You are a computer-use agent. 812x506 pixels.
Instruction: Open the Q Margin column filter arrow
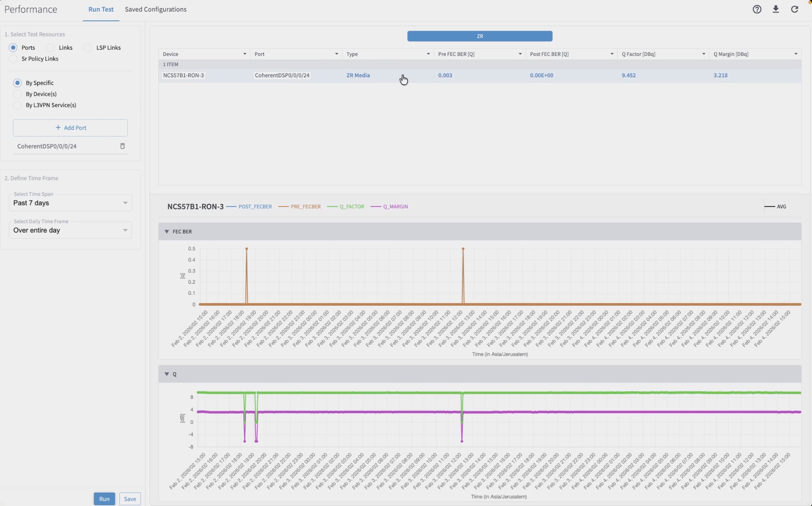[x=796, y=54]
